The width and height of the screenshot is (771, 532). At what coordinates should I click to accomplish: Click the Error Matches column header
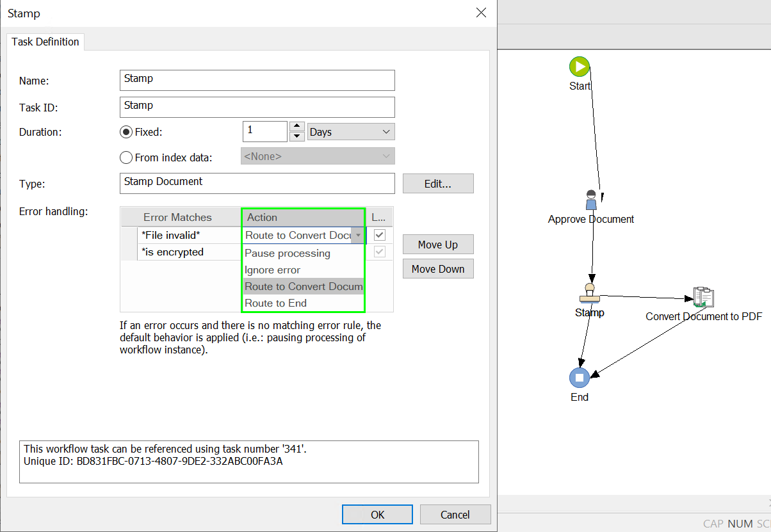(181, 218)
